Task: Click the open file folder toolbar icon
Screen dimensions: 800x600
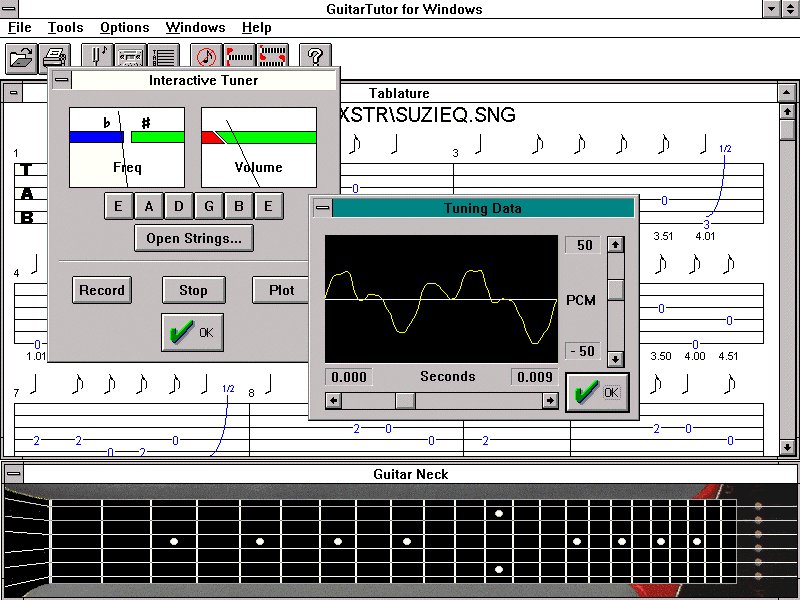Action: (x=21, y=57)
